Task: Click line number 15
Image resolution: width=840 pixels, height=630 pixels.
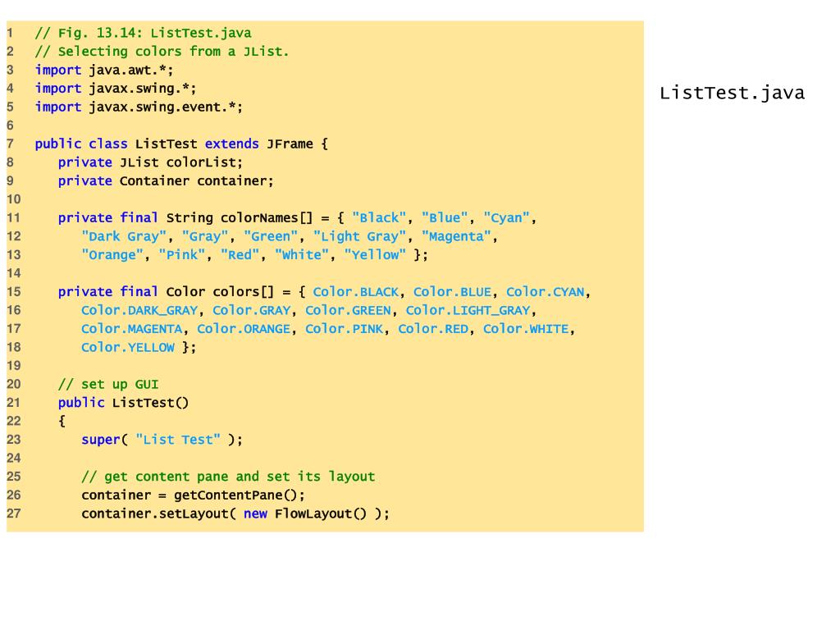Action: pyautogui.click(x=13, y=292)
